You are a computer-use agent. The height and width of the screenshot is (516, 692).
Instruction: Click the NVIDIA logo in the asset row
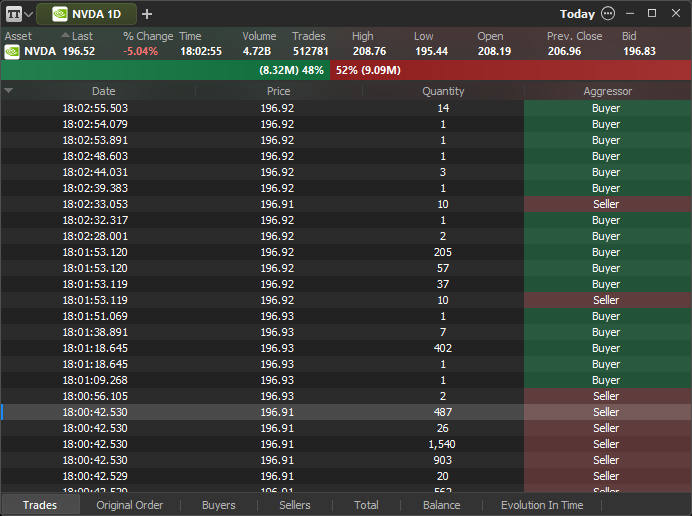coord(12,52)
